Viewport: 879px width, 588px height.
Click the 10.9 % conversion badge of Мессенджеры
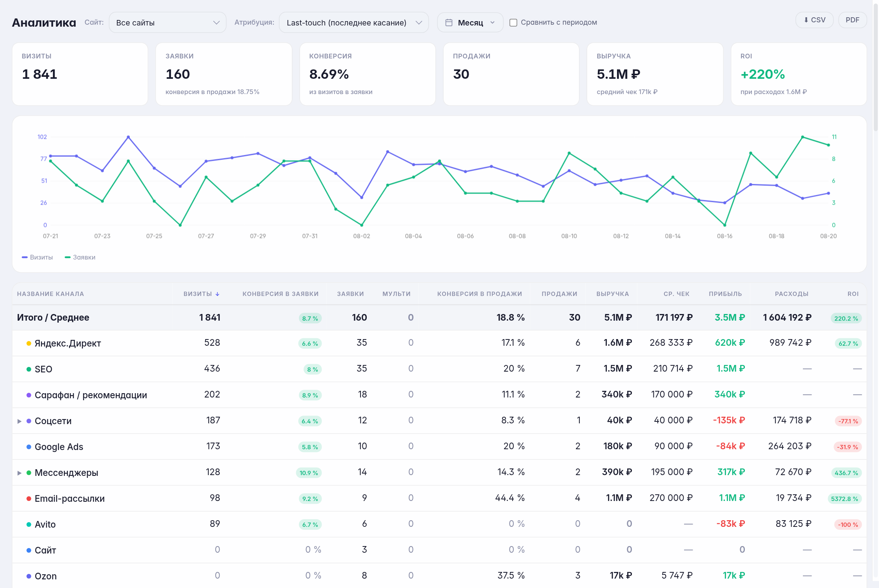tap(309, 473)
